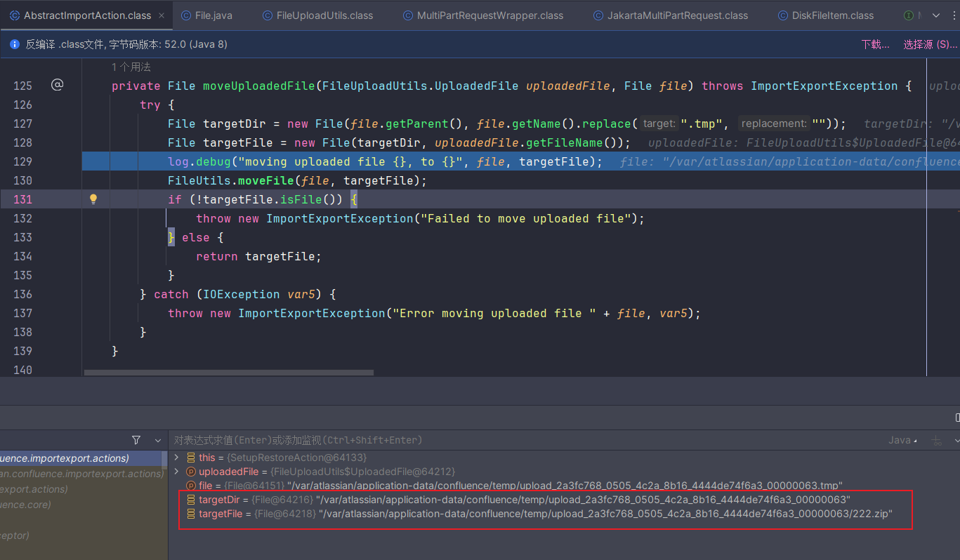Click the File.java tab file icon
The height and width of the screenshot is (560, 960).
coord(186,15)
